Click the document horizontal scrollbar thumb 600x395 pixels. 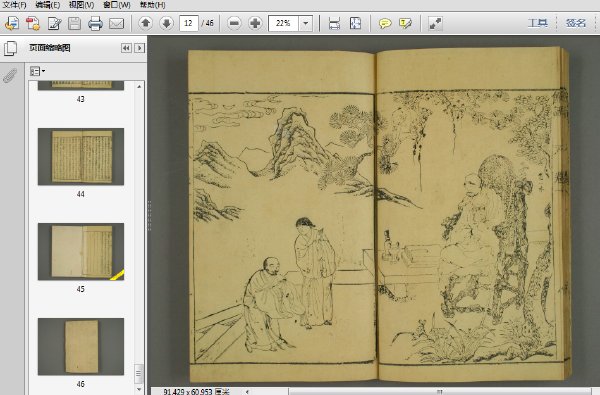pos(439,392)
